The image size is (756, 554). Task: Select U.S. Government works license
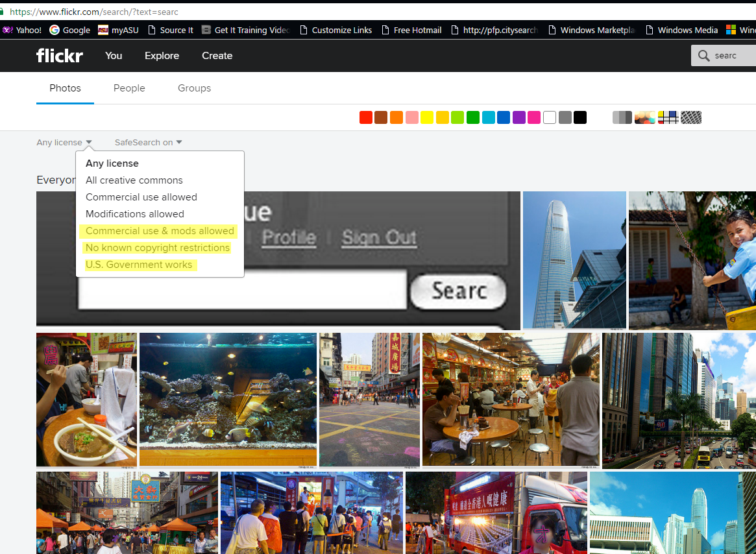tap(139, 265)
